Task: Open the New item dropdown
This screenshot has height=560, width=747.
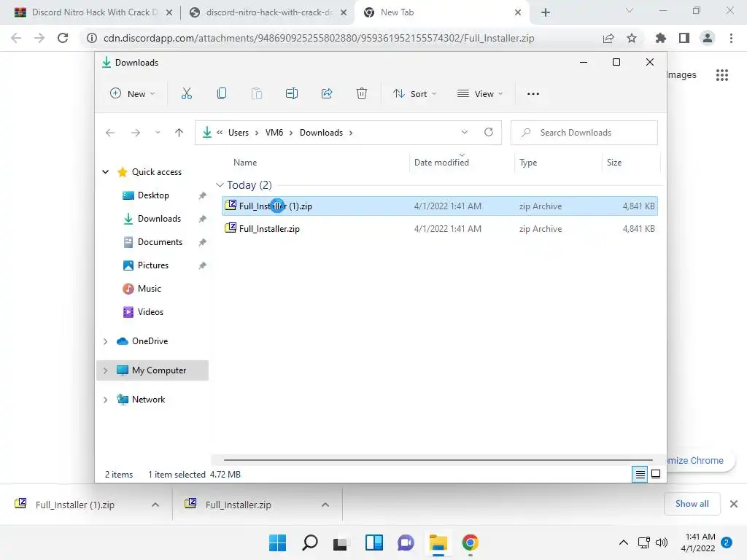Action: 133,94
